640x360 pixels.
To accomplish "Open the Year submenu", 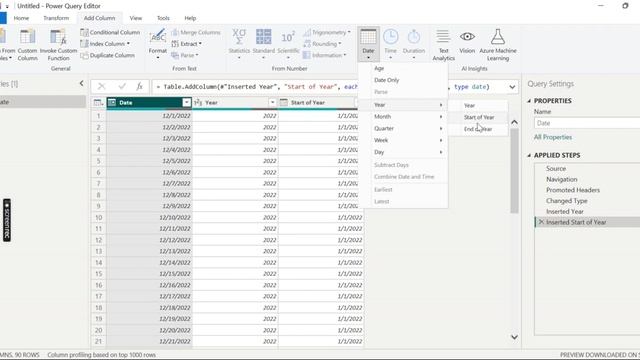I will click(x=403, y=105).
